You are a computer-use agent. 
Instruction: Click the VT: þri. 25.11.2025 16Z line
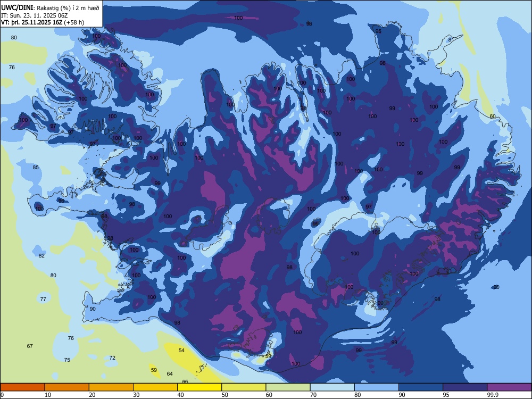pos(43,22)
